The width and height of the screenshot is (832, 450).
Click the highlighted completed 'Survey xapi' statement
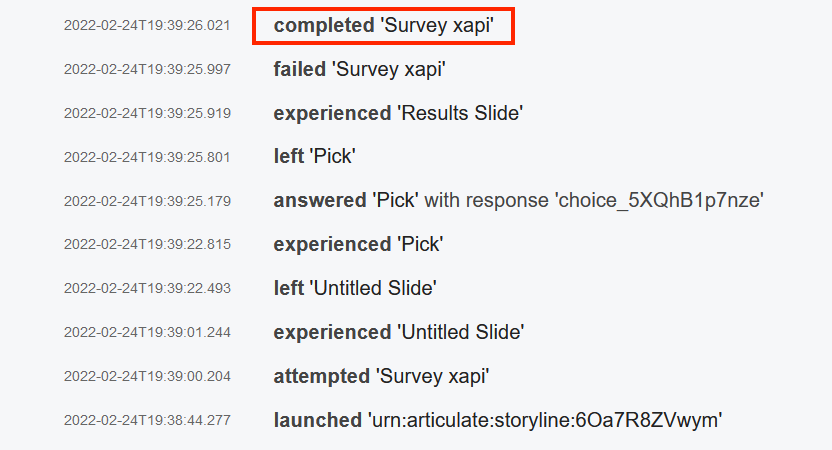pyautogui.click(x=384, y=26)
